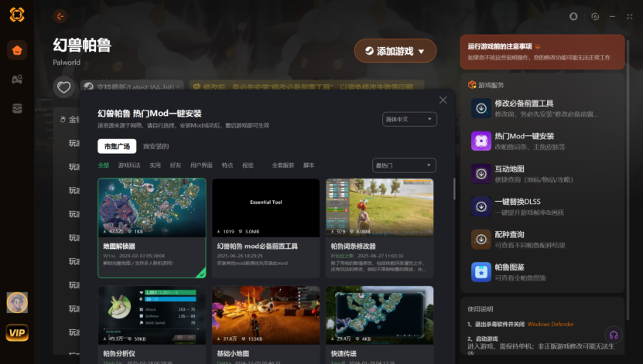643x364 pixels.
Task: Add Palworld to favorites with the heart icon
Action: coord(63,87)
